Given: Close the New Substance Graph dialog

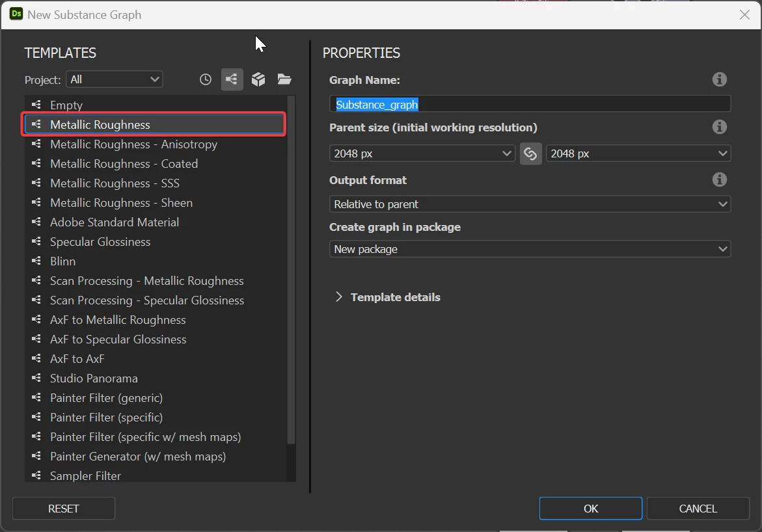Looking at the screenshot, I should pyautogui.click(x=744, y=14).
